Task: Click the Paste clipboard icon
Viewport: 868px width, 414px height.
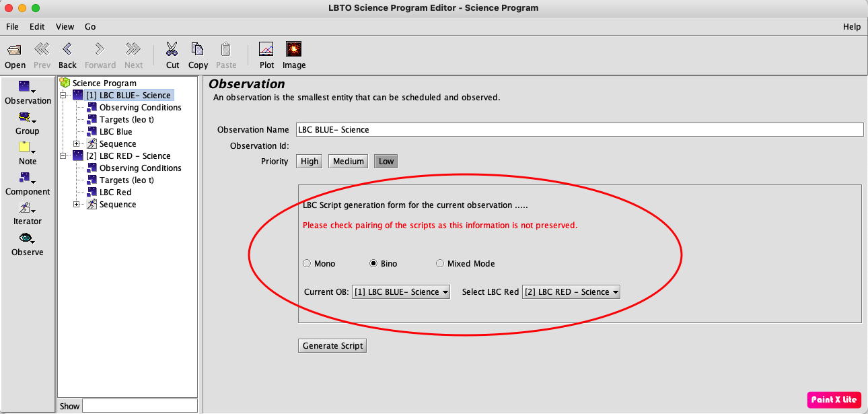Action: pos(226,49)
